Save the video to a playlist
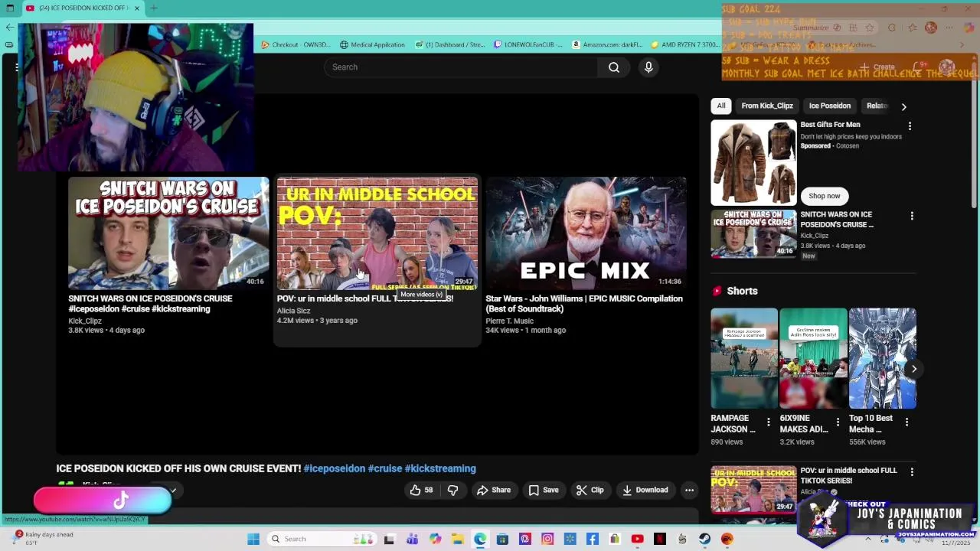Screen dimensions: 980x551 (544, 490)
